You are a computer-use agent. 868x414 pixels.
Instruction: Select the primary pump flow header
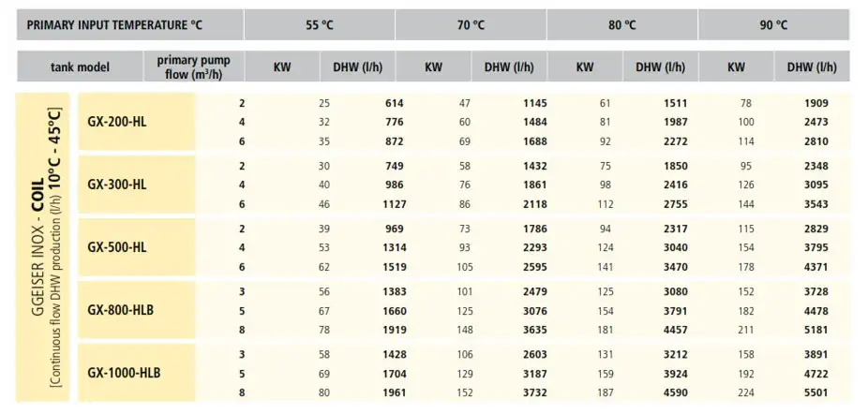(x=194, y=67)
